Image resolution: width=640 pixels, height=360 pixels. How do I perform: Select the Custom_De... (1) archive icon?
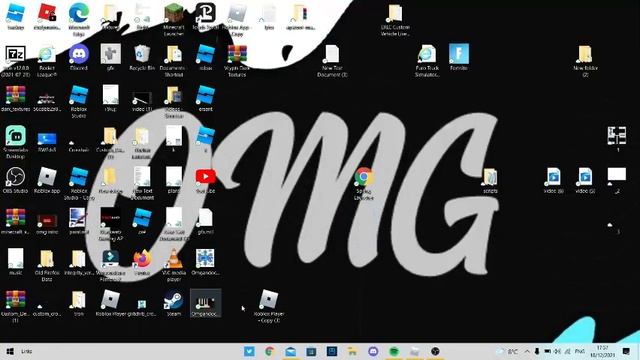pos(16,306)
